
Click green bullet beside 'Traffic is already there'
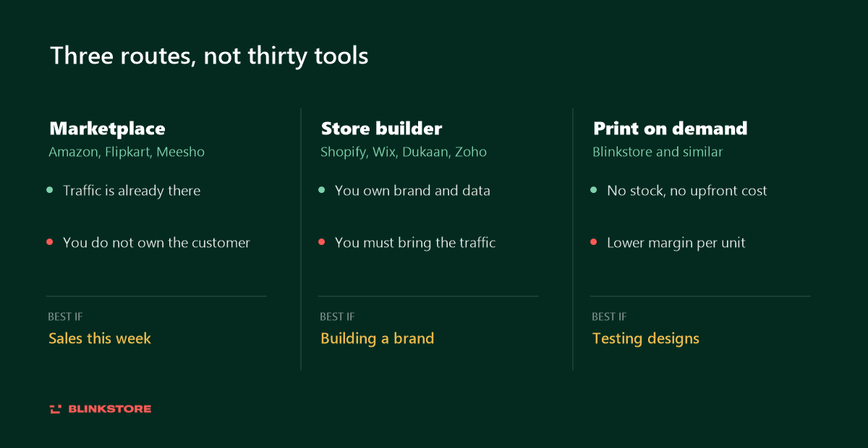pyautogui.click(x=50, y=190)
